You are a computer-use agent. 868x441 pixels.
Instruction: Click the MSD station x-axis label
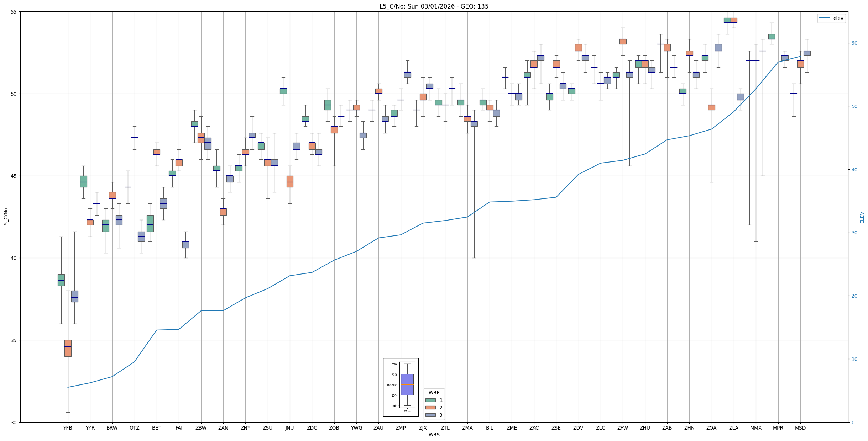(800, 428)
